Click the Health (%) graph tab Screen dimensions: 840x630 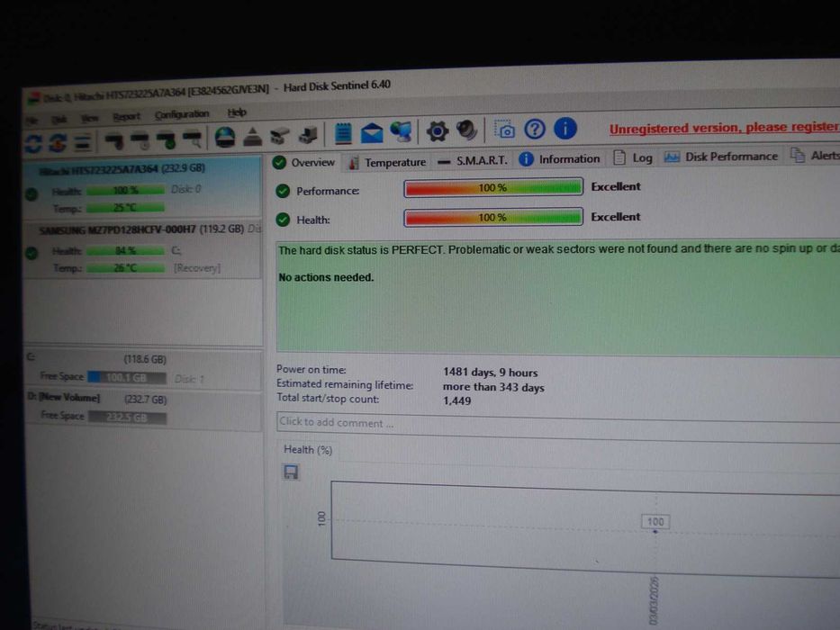click(308, 450)
